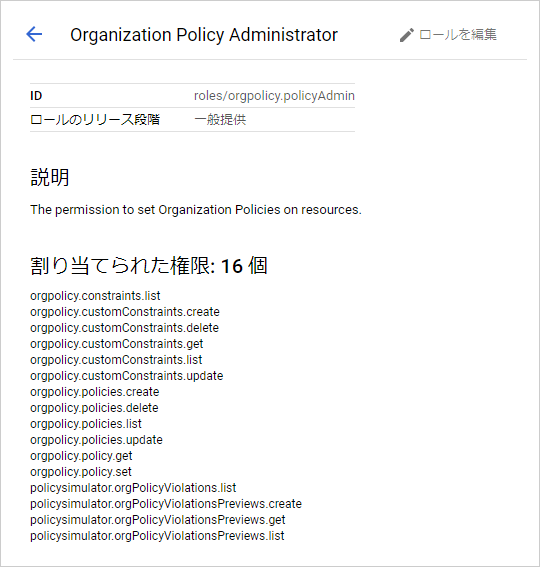Screen dimensions: 540x567
Task: Select permission orgpolicy.customConstraints.update
Action: [x=127, y=376]
